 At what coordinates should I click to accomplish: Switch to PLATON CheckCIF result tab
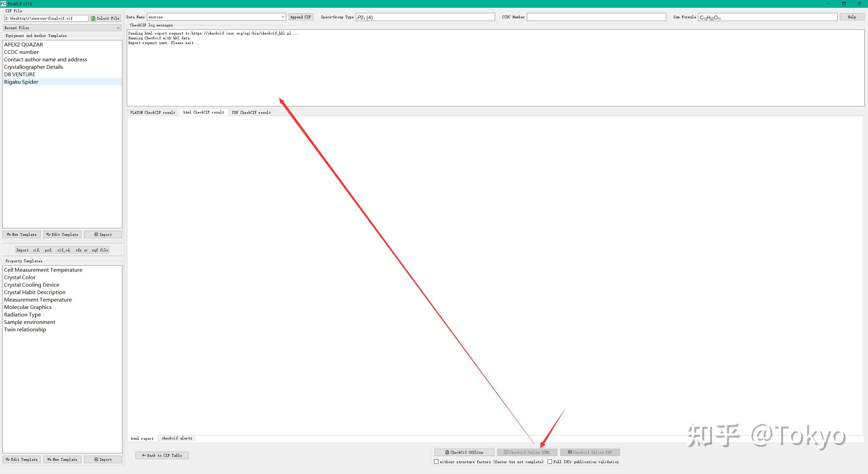pyautogui.click(x=153, y=112)
